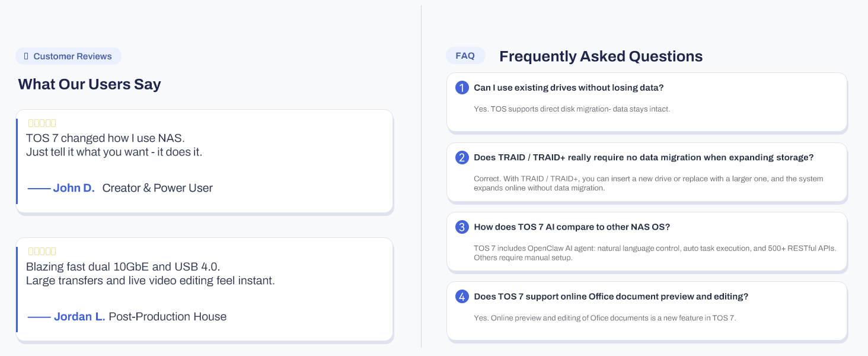
Task: Click the Jordan L. reviewer name
Action: click(x=79, y=317)
